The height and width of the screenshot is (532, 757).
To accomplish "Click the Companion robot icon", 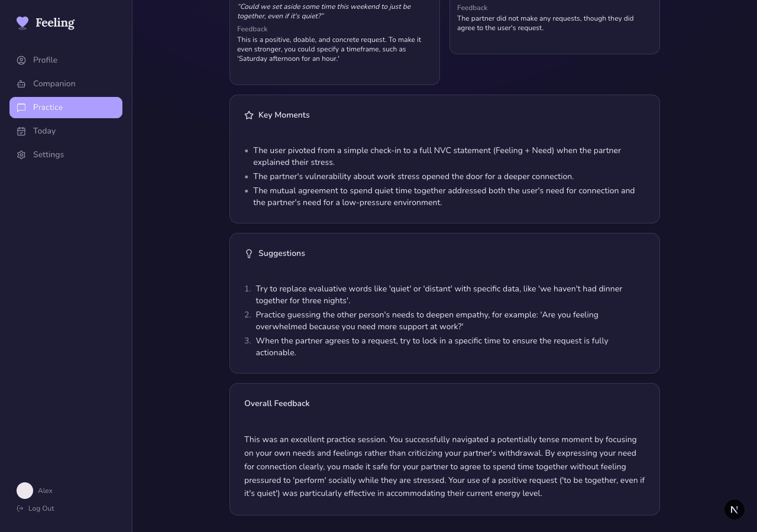I will pos(21,84).
